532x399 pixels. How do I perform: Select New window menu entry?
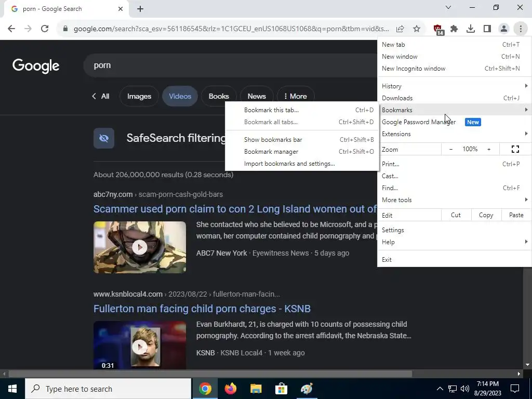(454, 57)
